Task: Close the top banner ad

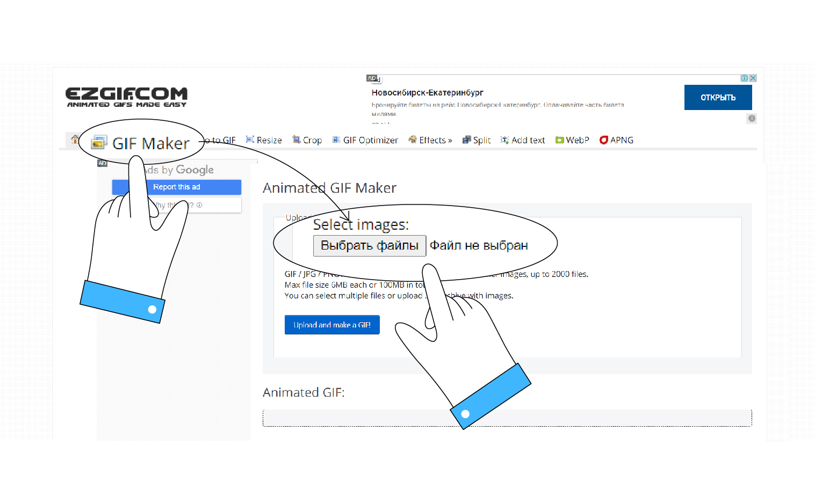Action: point(753,78)
